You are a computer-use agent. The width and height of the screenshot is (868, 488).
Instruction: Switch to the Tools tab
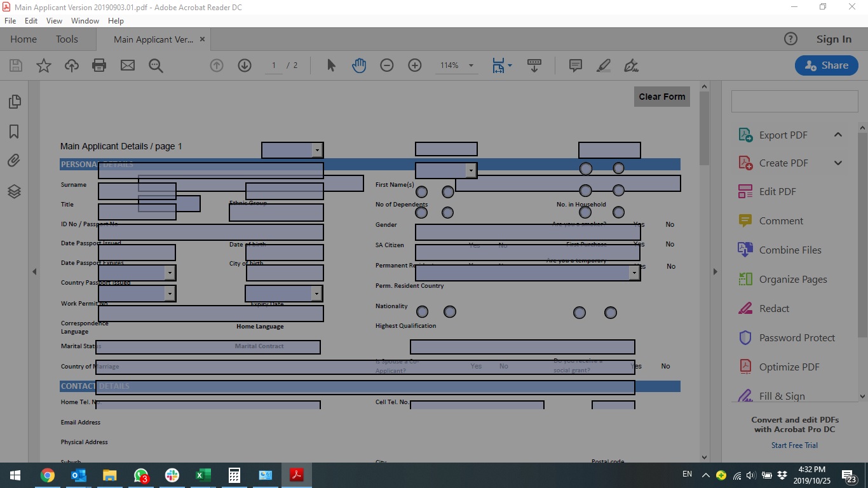click(67, 39)
